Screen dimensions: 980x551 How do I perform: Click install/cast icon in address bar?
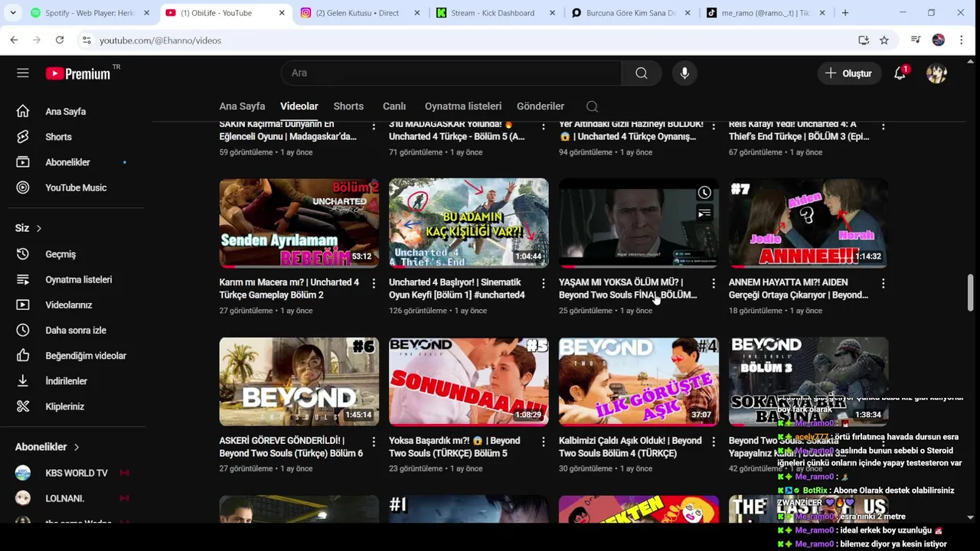tap(864, 40)
